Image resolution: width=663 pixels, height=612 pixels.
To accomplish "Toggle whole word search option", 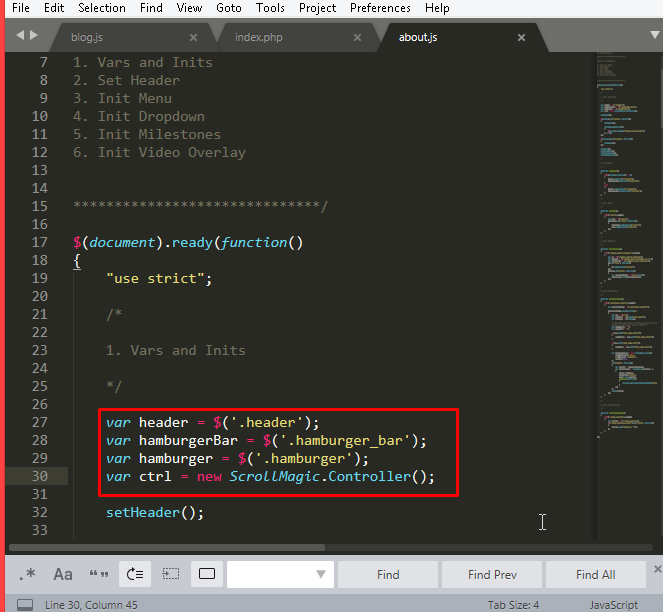I will pyautogui.click(x=99, y=574).
